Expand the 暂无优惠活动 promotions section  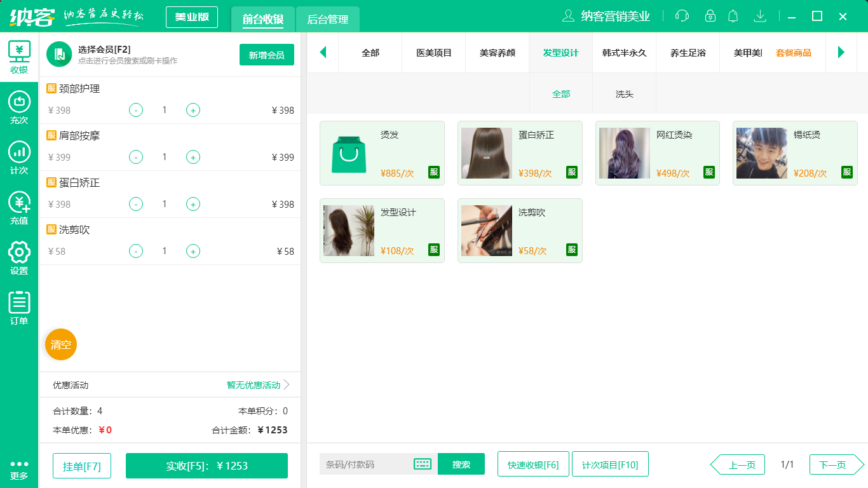(252, 385)
